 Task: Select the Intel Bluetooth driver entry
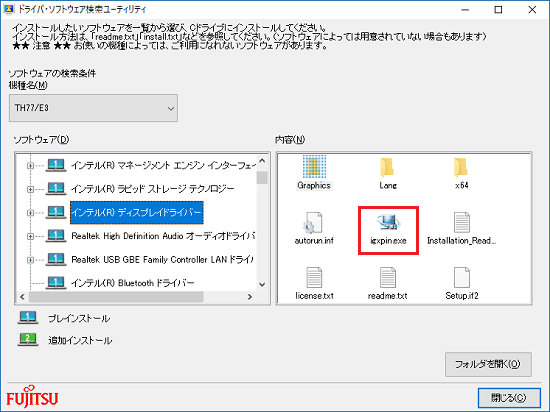click(133, 283)
